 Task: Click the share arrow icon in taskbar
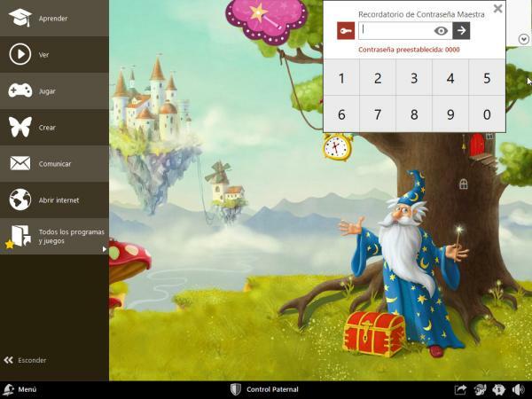point(461,389)
